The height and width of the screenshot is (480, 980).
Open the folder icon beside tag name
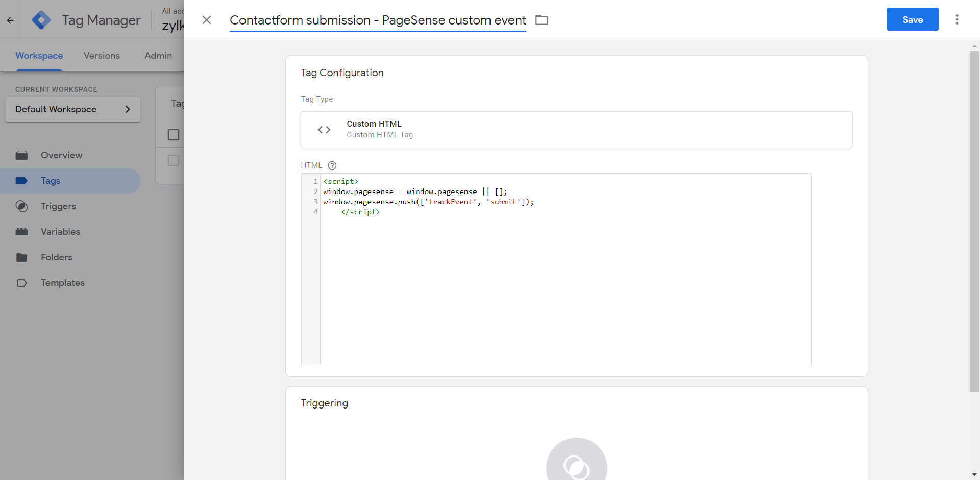tap(542, 20)
